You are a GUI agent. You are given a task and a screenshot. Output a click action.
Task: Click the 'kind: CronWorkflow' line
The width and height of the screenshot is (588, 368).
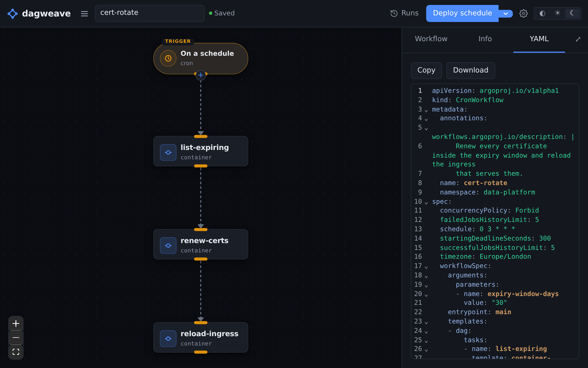coord(468,100)
